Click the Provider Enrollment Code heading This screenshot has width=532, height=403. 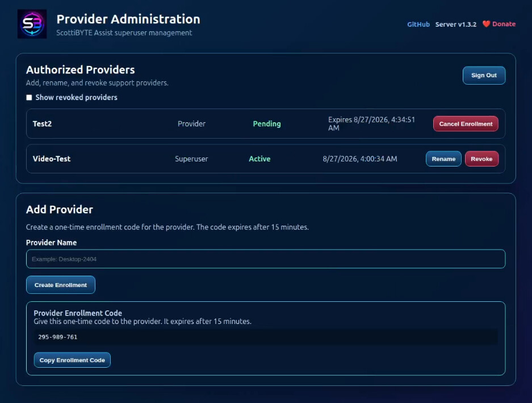point(78,313)
